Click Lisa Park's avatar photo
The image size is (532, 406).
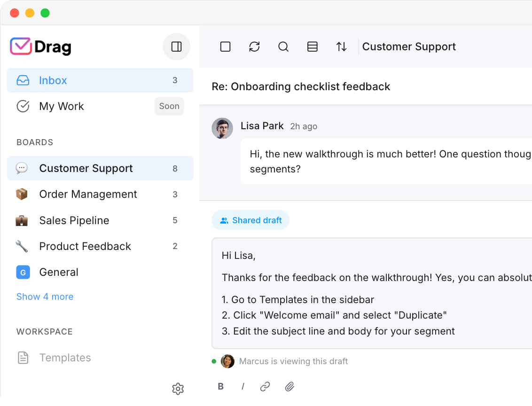(222, 128)
